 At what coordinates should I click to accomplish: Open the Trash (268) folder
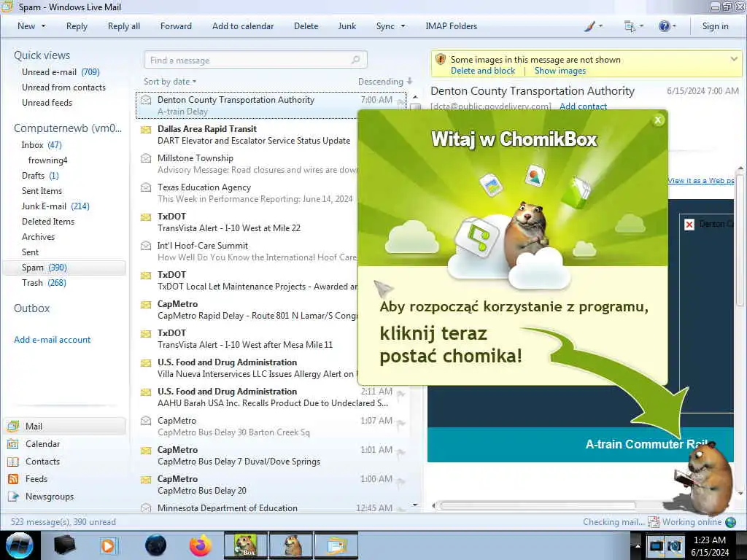click(x=44, y=283)
